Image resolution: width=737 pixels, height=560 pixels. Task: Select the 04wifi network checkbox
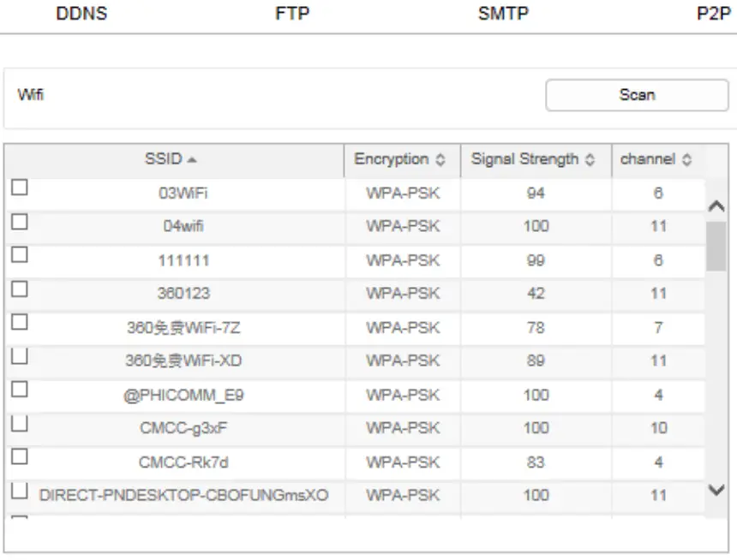(19, 222)
